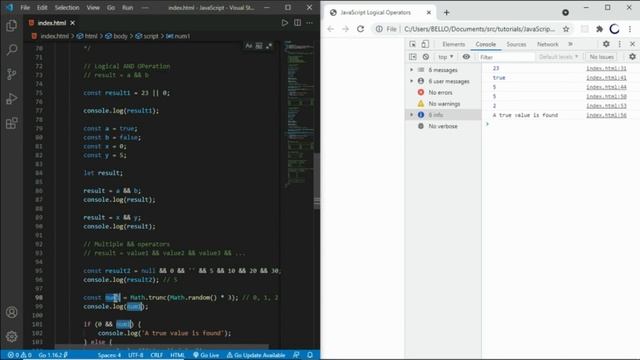Viewport: 640px width, 360px height.
Task: Open the Search view in VS Code
Action: (x=11, y=50)
